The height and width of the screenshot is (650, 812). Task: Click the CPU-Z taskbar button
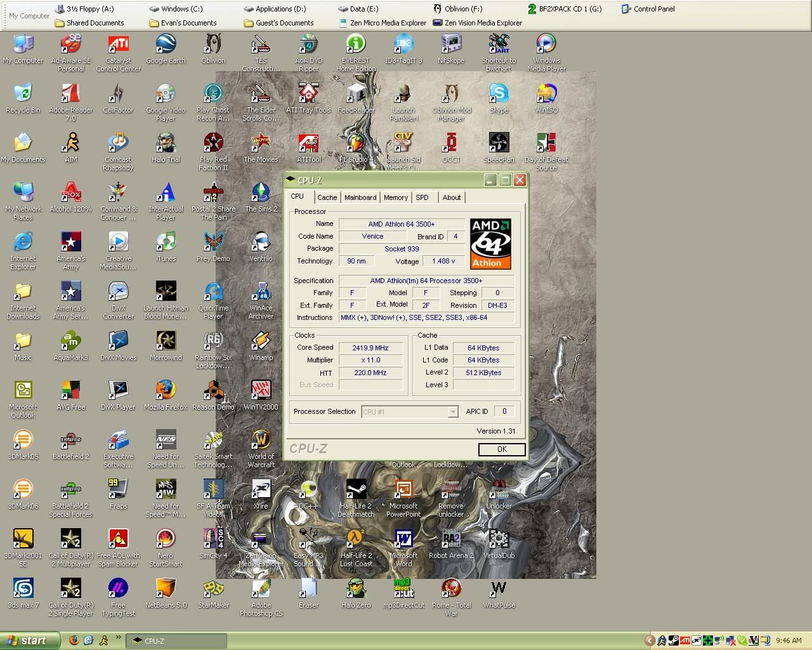(176, 641)
